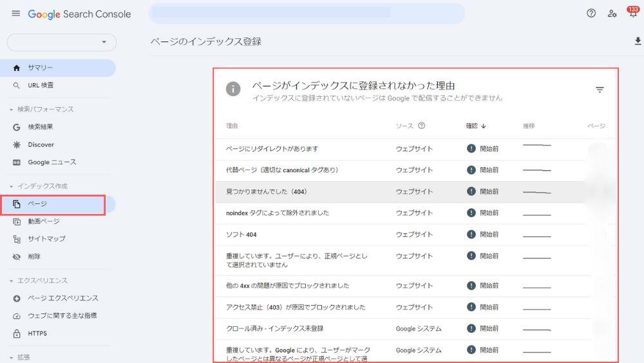This screenshot has width=644, height=363.
Task: Click the Google Search Console logo
Action: [x=79, y=14]
